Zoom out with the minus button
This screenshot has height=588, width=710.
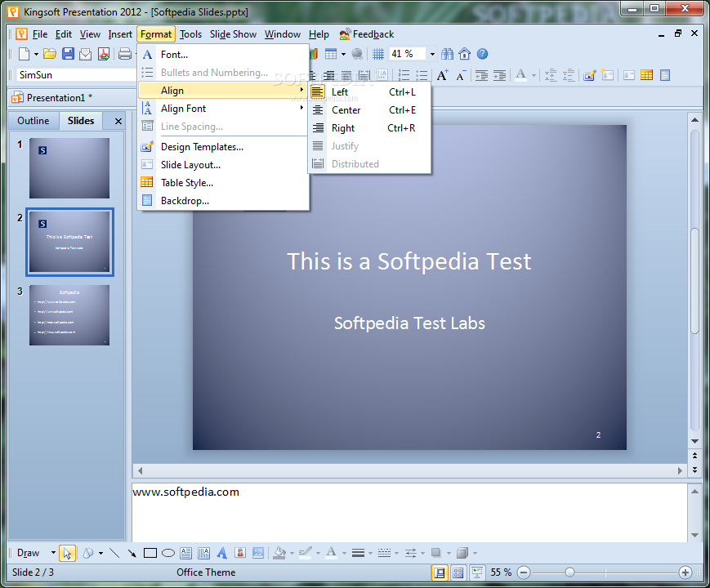(x=524, y=572)
